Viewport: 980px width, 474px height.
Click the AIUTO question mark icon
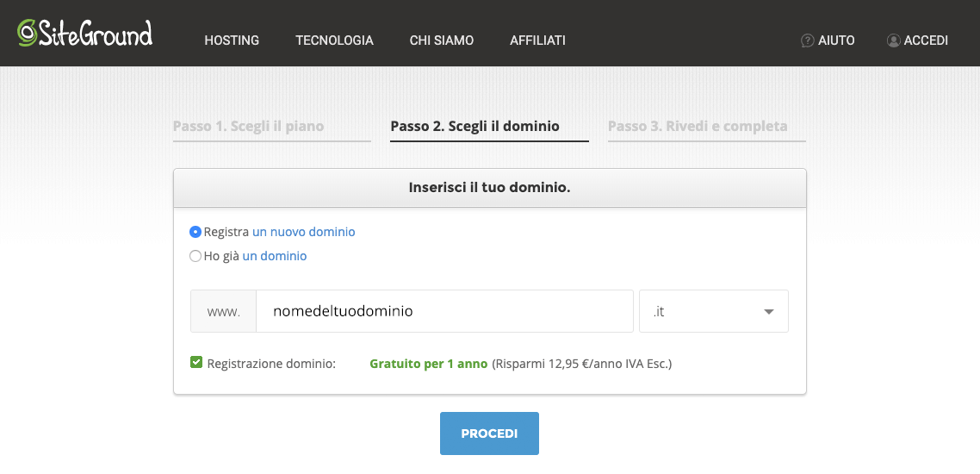(807, 41)
